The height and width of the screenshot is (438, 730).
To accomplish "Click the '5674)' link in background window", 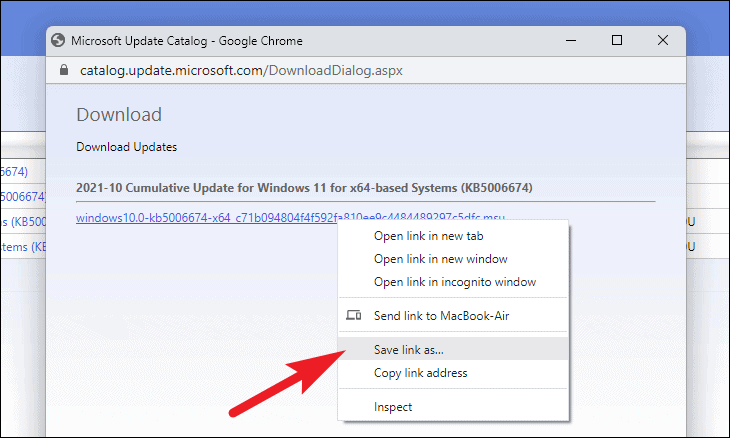I will click(x=14, y=172).
